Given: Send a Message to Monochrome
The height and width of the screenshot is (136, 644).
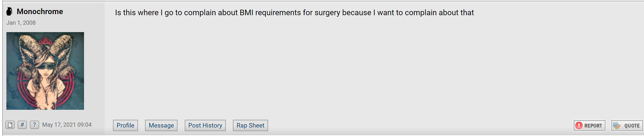Looking at the screenshot, I should tap(161, 125).
